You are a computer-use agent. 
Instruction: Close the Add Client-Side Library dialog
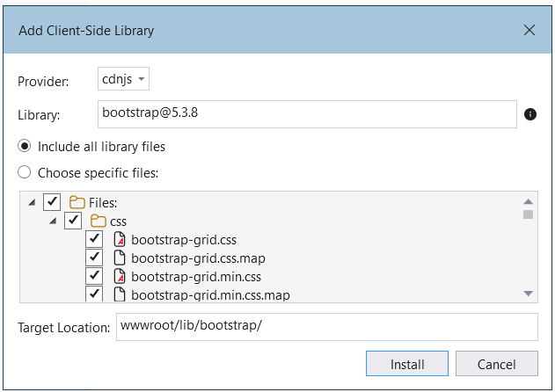coord(529,30)
